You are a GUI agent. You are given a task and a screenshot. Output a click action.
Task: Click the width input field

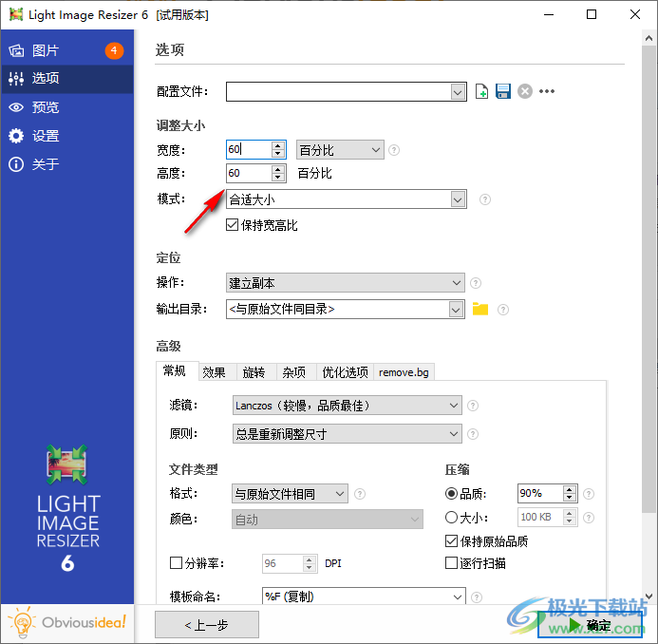(250, 149)
